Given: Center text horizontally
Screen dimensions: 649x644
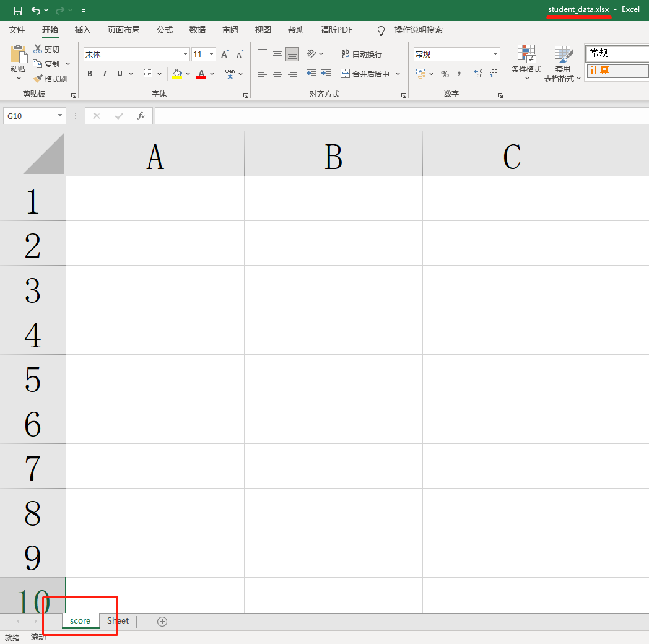Looking at the screenshot, I should pos(277,74).
